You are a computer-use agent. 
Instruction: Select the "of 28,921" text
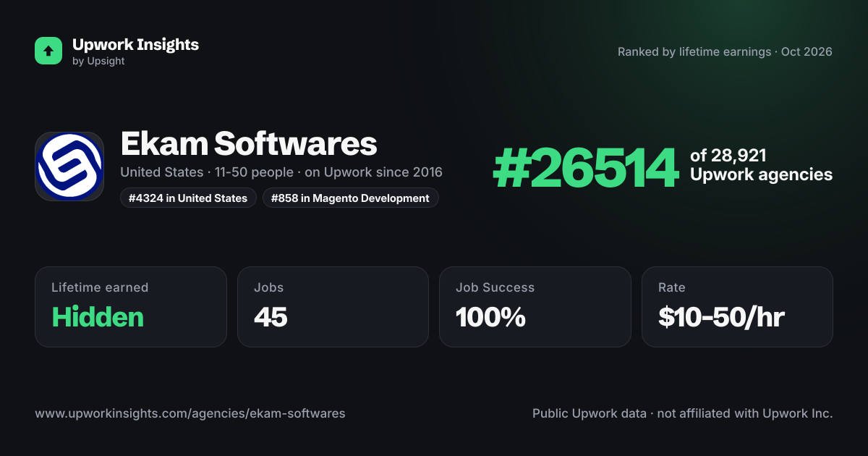[x=728, y=156]
